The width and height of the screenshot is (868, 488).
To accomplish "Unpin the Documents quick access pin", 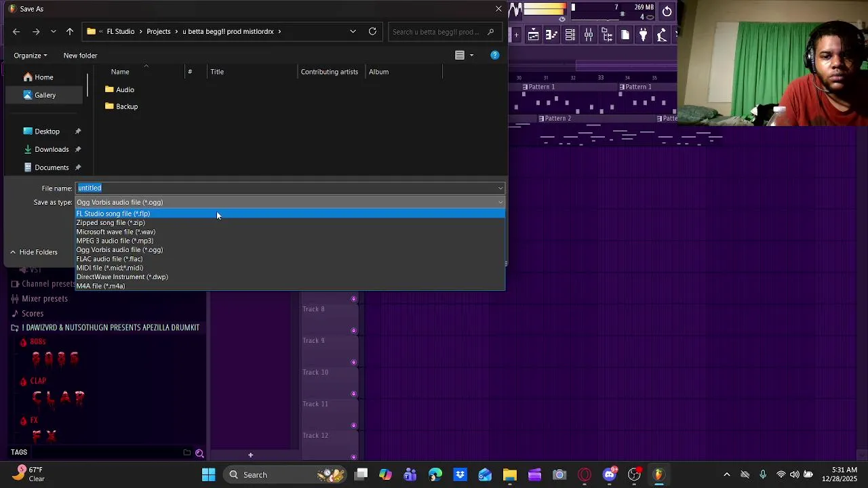I will coord(78,167).
